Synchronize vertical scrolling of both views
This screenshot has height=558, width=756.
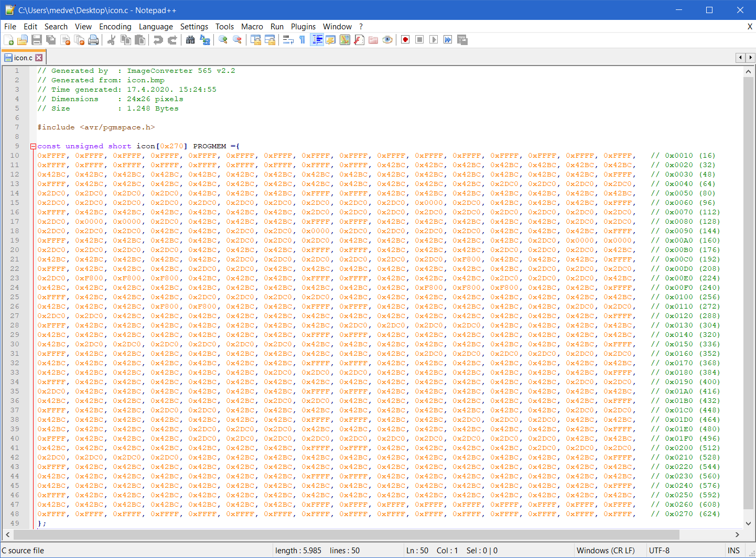click(256, 39)
